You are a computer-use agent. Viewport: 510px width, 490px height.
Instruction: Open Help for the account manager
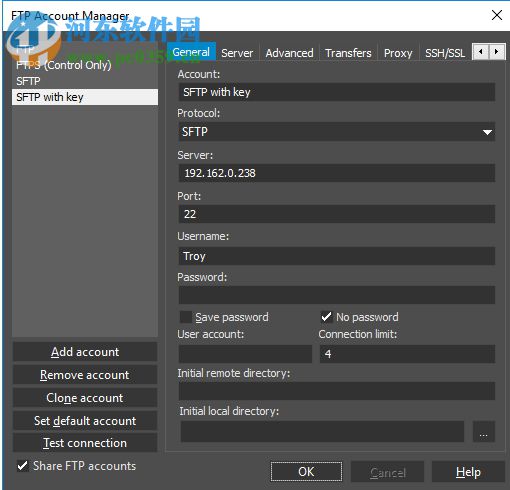coord(468,472)
